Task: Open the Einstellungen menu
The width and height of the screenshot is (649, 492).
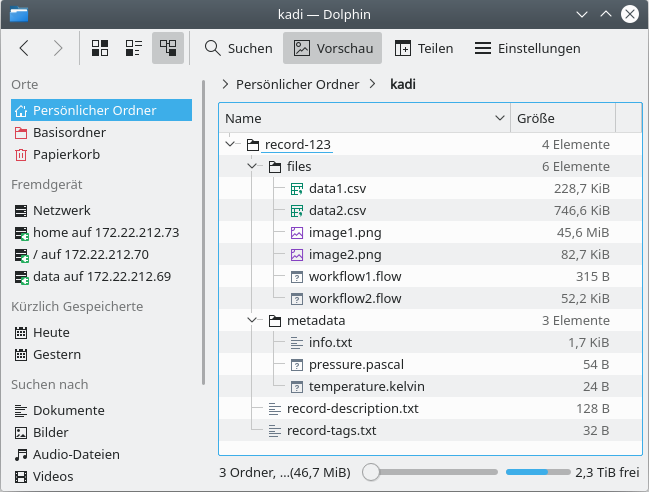Action: pos(527,48)
